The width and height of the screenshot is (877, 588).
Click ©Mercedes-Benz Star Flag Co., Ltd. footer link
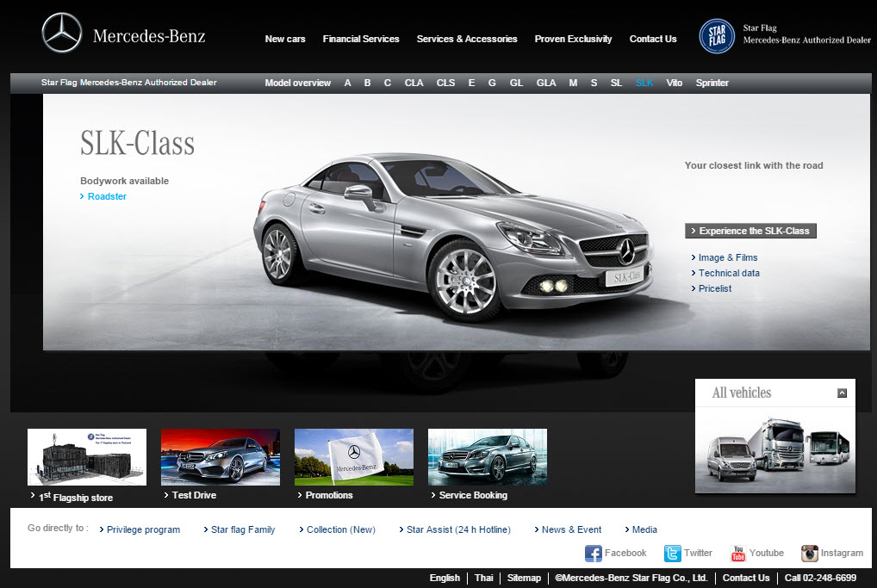click(631, 578)
